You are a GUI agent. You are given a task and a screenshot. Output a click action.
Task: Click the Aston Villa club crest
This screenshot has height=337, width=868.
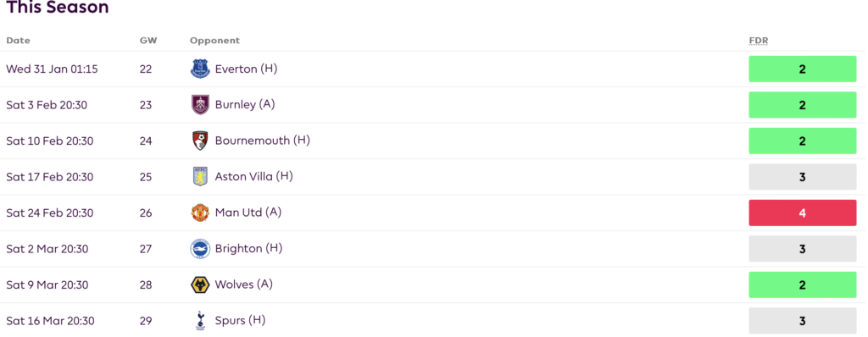(200, 176)
